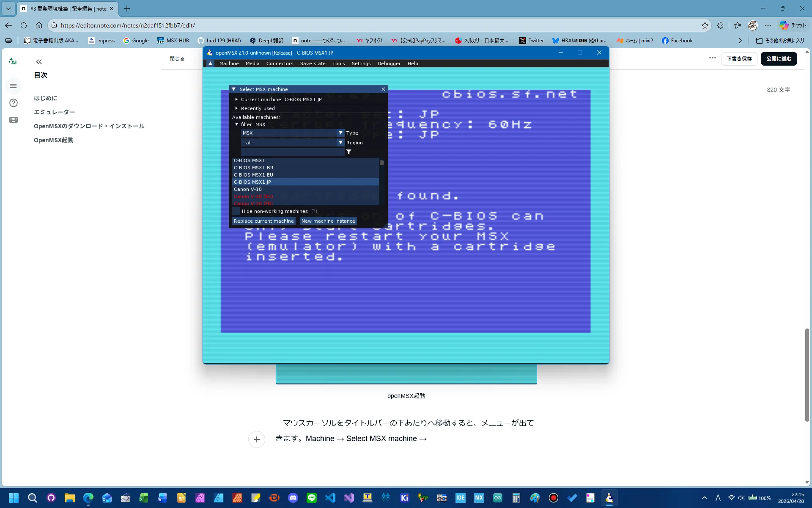Reload the page in the browser
Screen dimensions: 812x508
coord(24,25)
